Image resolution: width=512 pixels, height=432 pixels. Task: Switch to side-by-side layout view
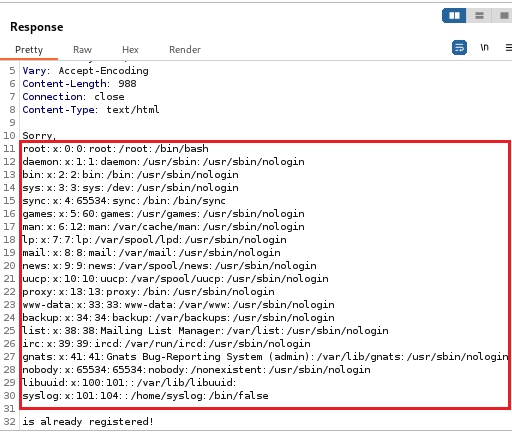[454, 16]
